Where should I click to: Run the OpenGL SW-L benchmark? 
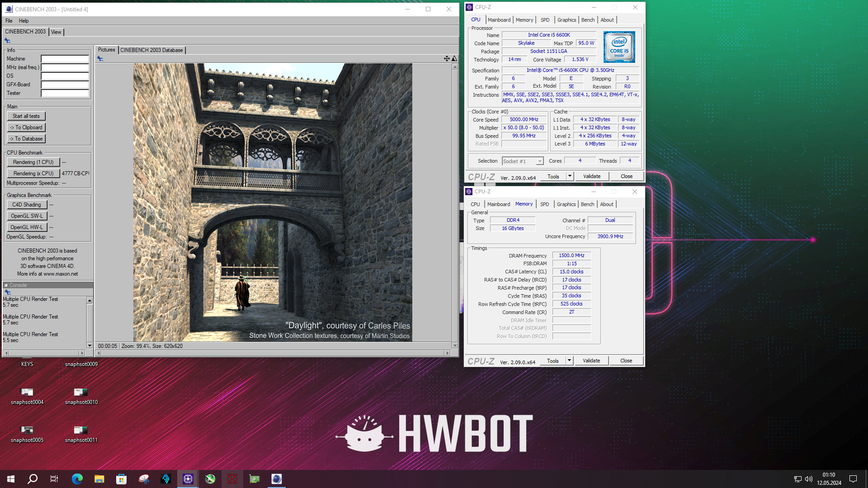click(27, 216)
